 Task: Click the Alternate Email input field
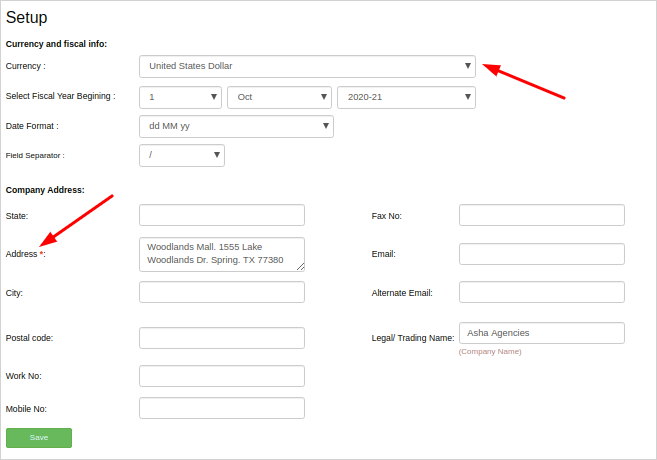coord(542,292)
